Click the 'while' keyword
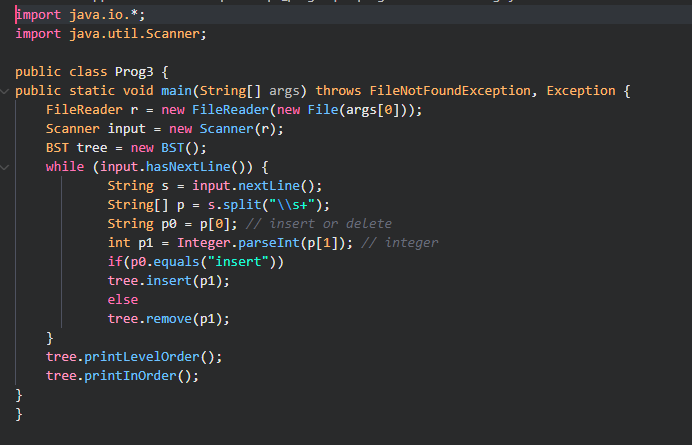The width and height of the screenshot is (692, 445). coord(65,166)
